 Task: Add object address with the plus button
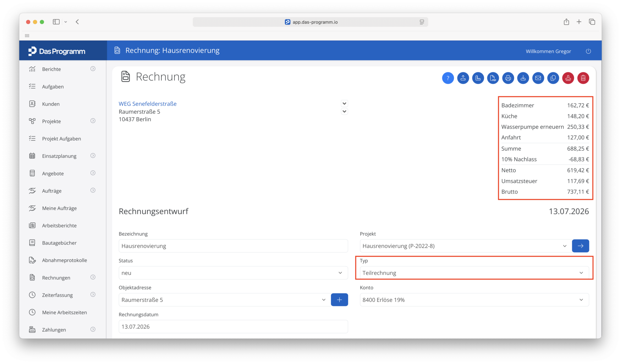pyautogui.click(x=339, y=300)
